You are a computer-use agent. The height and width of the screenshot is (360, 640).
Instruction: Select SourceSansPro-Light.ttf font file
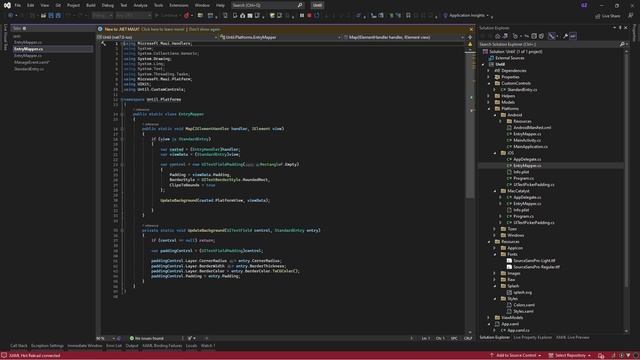(534, 260)
